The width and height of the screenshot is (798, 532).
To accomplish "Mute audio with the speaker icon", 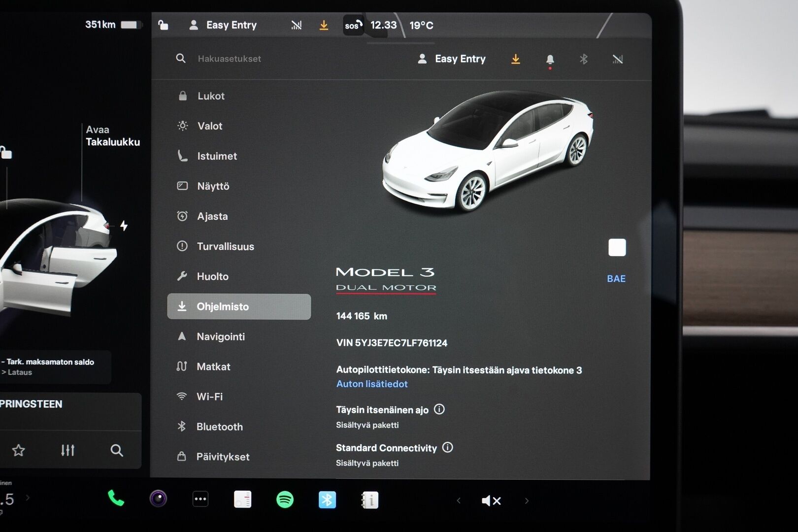I will 490,500.
